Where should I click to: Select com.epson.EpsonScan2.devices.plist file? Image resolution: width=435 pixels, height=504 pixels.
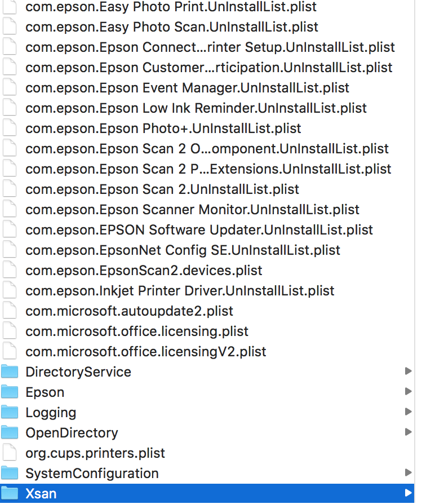pyautogui.click(x=144, y=271)
